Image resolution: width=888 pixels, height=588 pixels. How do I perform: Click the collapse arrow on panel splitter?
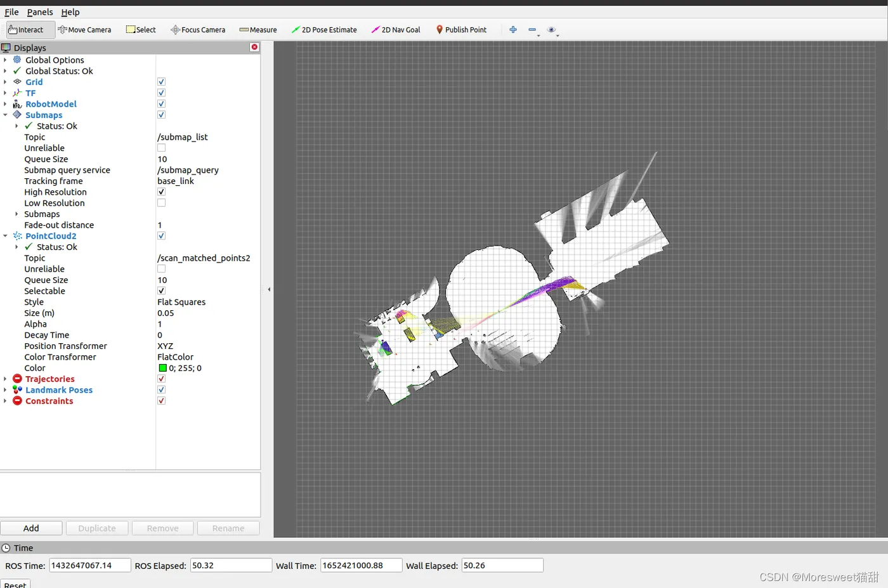coord(269,289)
